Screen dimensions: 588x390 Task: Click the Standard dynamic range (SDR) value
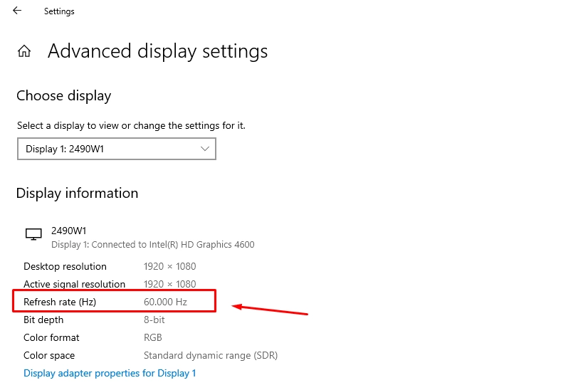(211, 356)
